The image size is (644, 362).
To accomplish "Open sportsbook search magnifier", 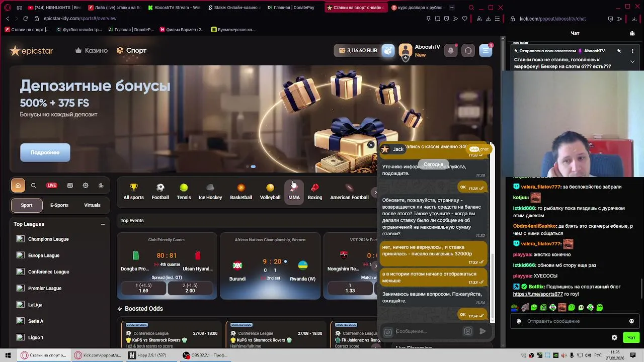I will pyautogui.click(x=34, y=186).
